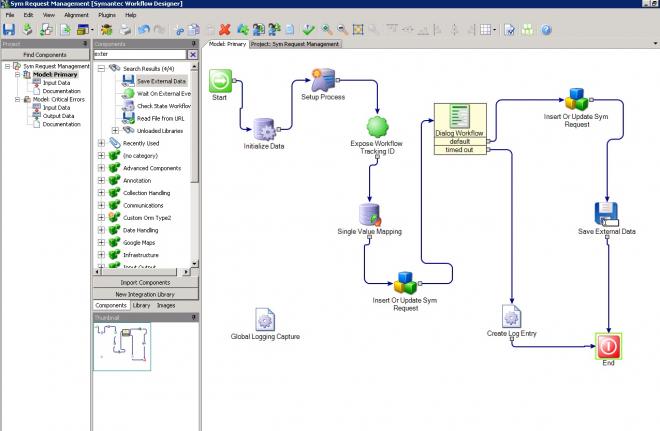
Task: Select the Save External Data canvas component
Action: [607, 214]
